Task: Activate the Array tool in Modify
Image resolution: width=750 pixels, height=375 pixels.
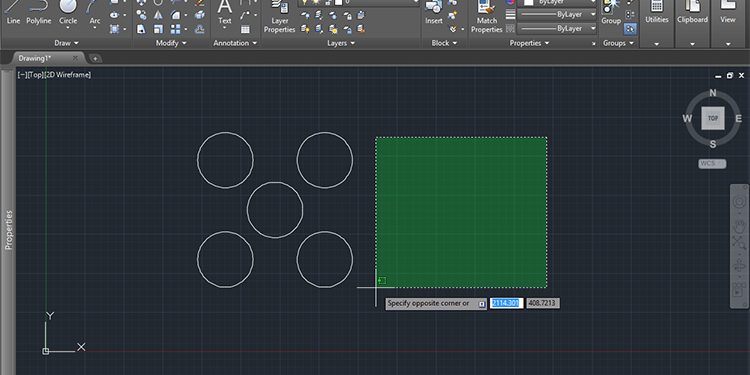Action: pyautogui.click(x=176, y=29)
